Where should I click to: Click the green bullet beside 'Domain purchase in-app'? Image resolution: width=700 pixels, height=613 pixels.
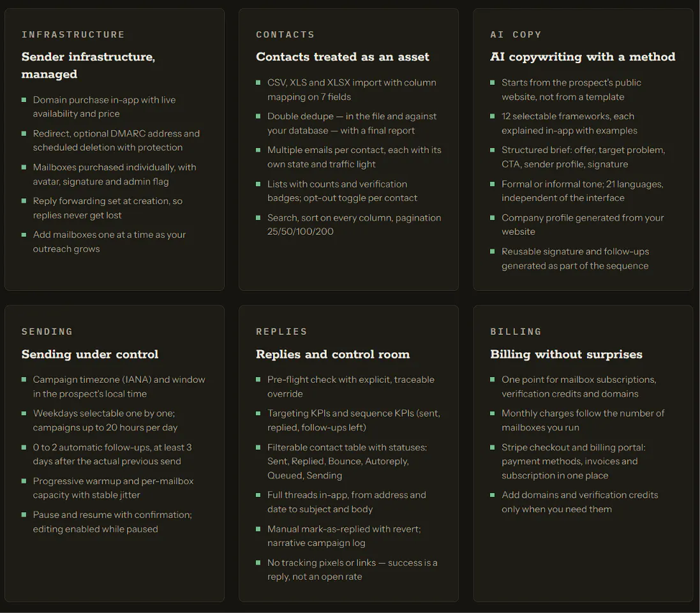[x=24, y=100]
